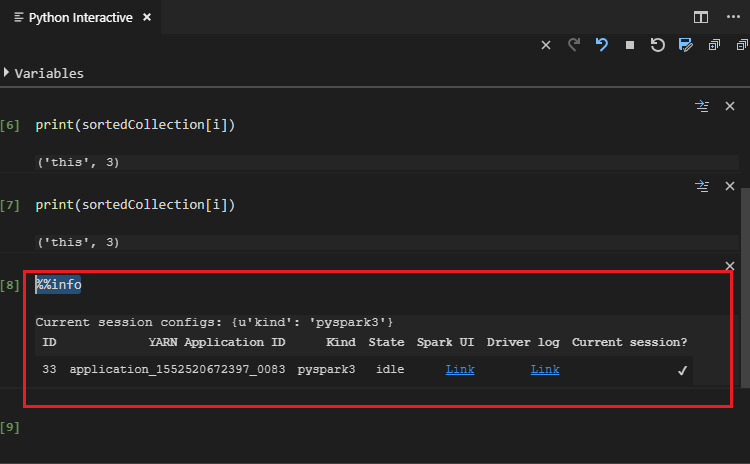This screenshot has height=464, width=750.
Task: Click the print statement in cell [7]
Action: 135,205
